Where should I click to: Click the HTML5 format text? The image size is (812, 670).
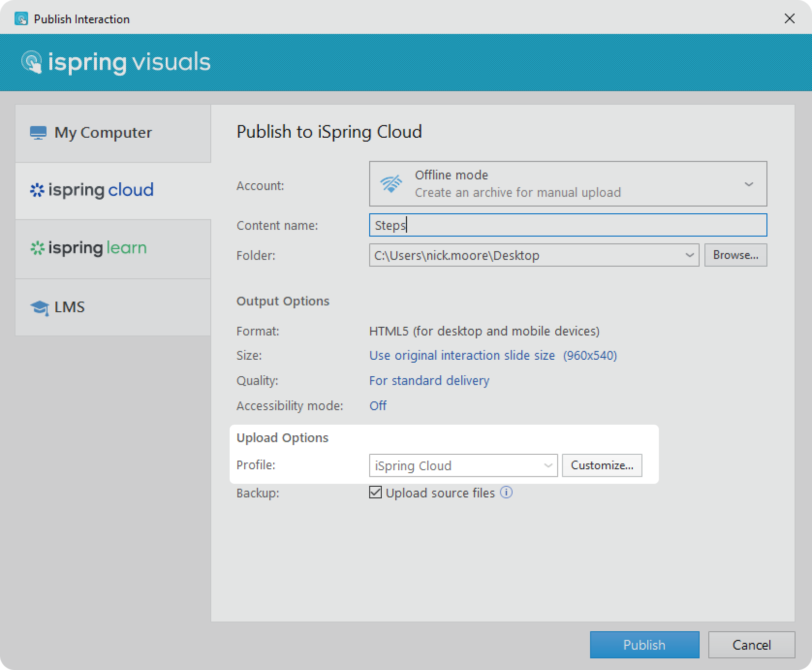(484, 331)
